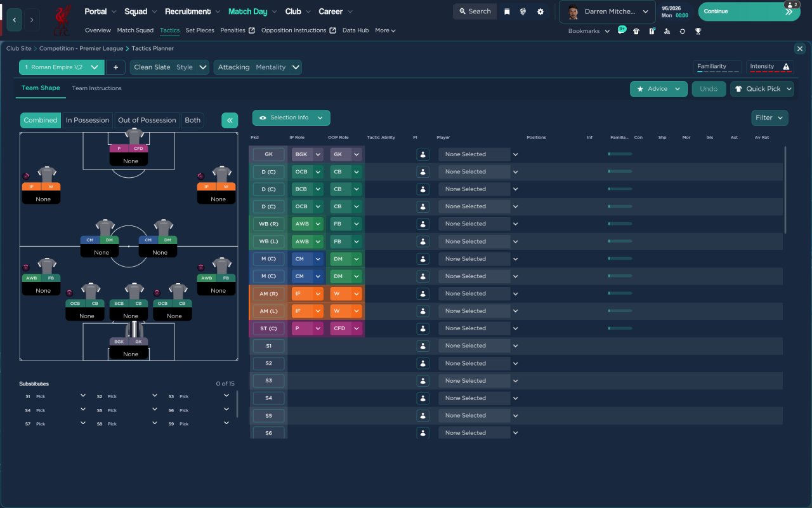Click the Continue button

click(749, 11)
